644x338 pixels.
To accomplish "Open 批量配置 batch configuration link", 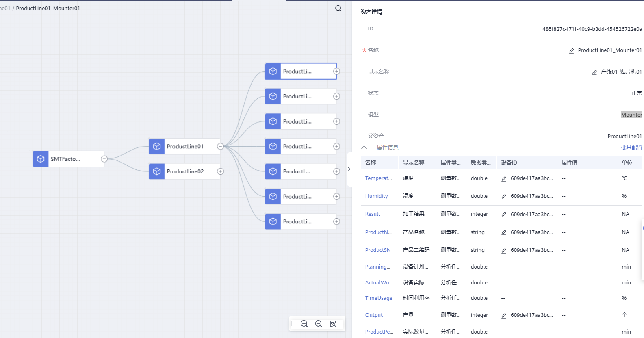I will point(631,147).
